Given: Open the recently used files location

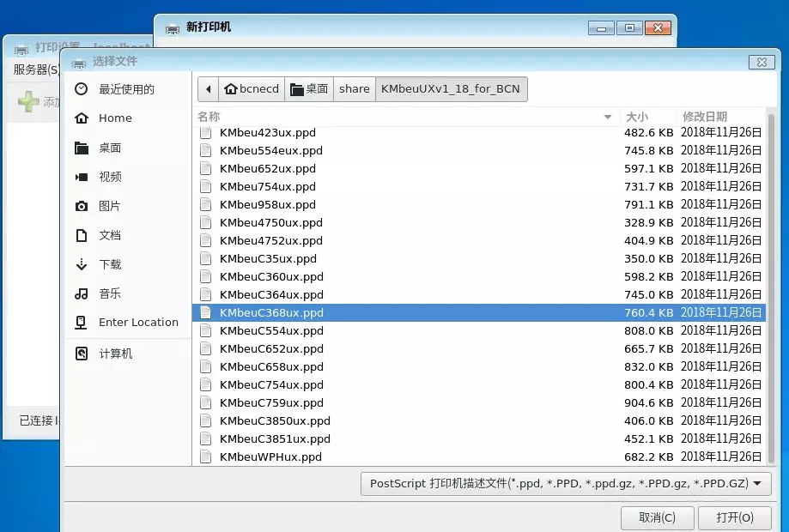Looking at the screenshot, I should point(128,89).
